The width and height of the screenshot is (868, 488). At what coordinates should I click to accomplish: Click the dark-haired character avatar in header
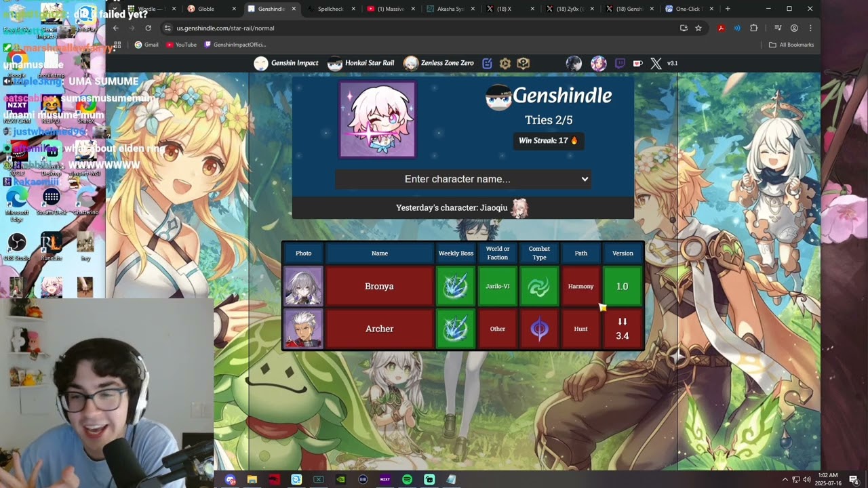(574, 63)
